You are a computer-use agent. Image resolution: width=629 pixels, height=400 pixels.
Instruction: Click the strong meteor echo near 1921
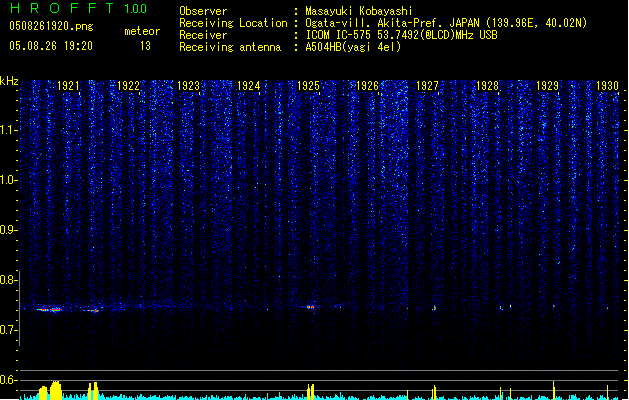[x=50, y=309]
